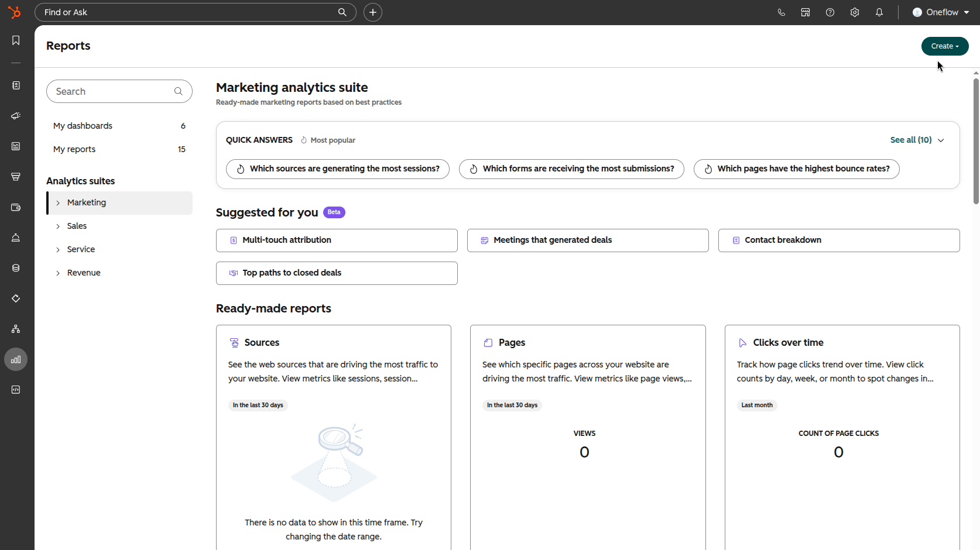
Task: Open My reports list
Action: 119,149
